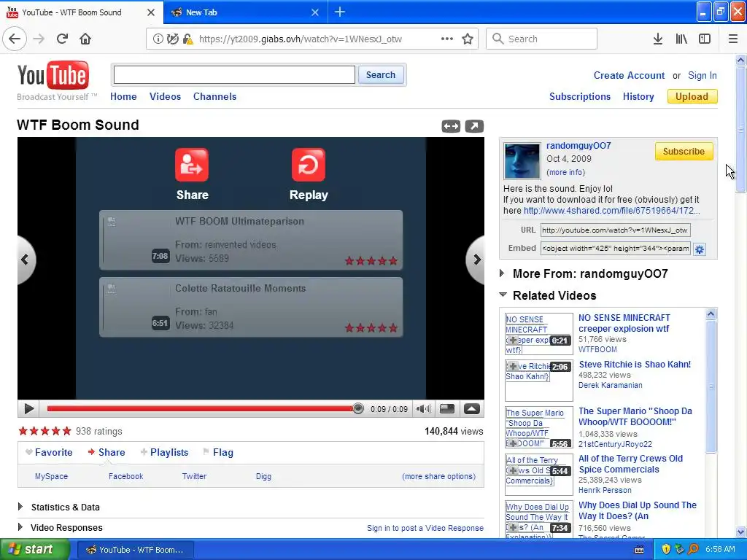This screenshot has width=747, height=560.
Task: Click Sign In link
Action: pyautogui.click(x=703, y=75)
